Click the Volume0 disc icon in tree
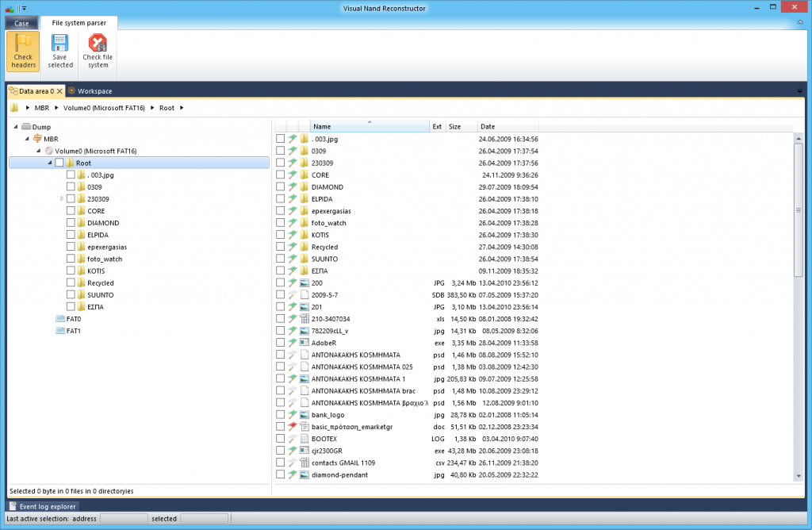 [x=49, y=151]
